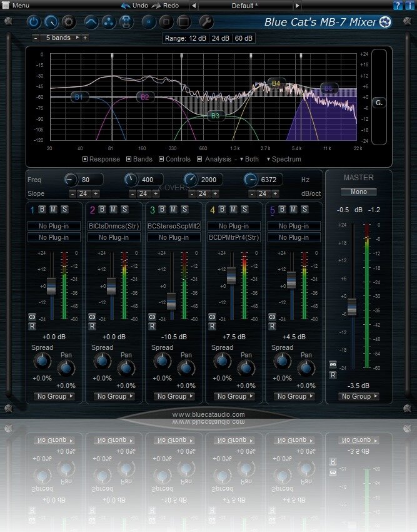
Task: Open the info icon at top right
Action: click(x=409, y=5)
